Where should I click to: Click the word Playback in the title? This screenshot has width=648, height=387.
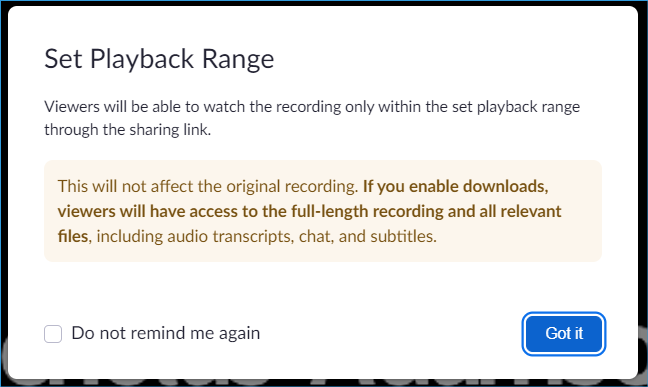click(x=142, y=59)
